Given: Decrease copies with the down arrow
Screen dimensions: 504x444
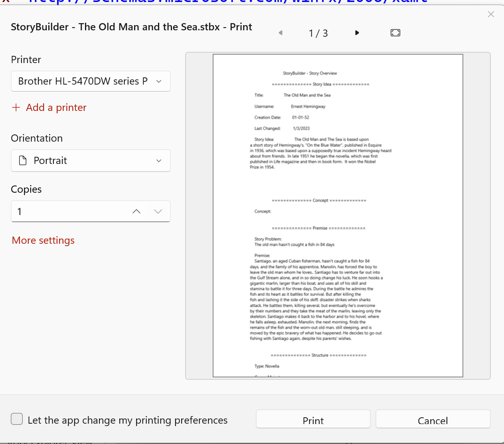Looking at the screenshot, I should coord(158,211).
